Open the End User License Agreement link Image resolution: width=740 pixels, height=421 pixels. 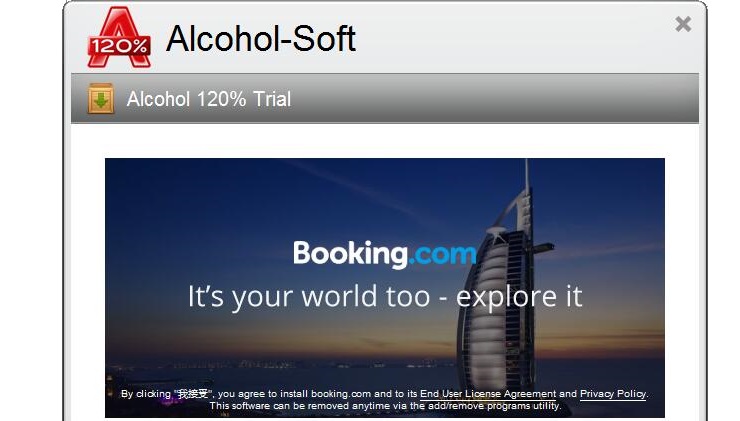click(x=488, y=394)
